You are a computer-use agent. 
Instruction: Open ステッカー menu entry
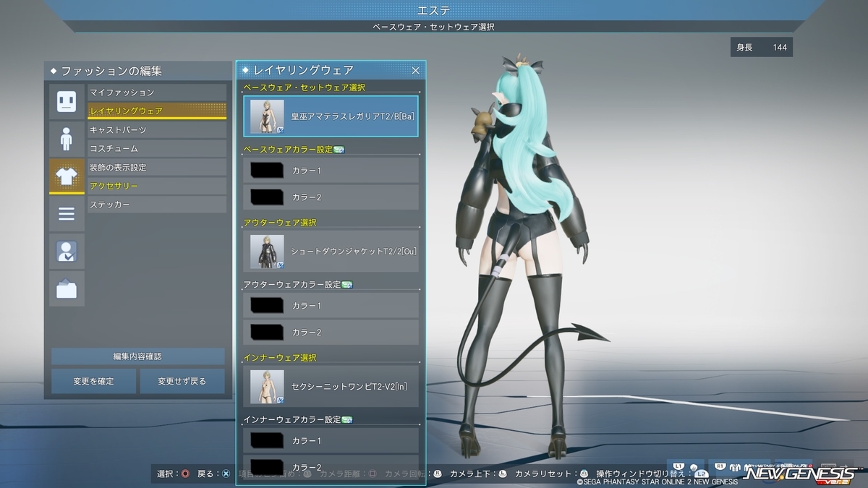157,205
